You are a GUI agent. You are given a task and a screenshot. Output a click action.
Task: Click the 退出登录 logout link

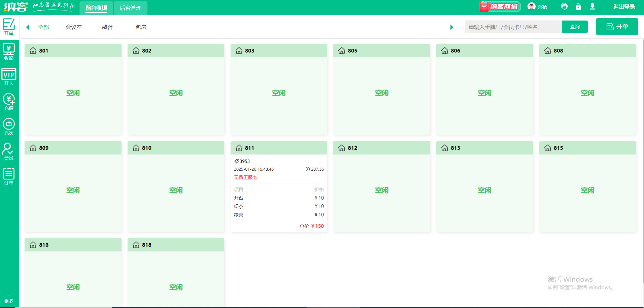click(624, 7)
